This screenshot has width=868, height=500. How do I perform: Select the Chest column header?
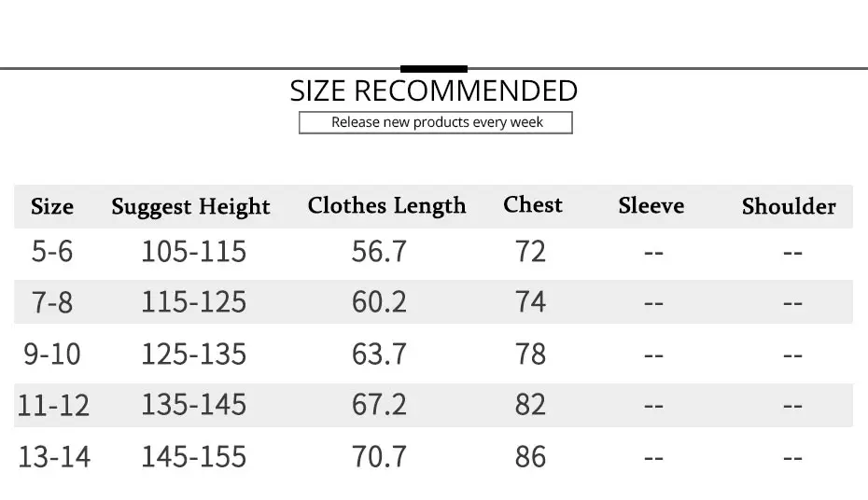coord(533,204)
